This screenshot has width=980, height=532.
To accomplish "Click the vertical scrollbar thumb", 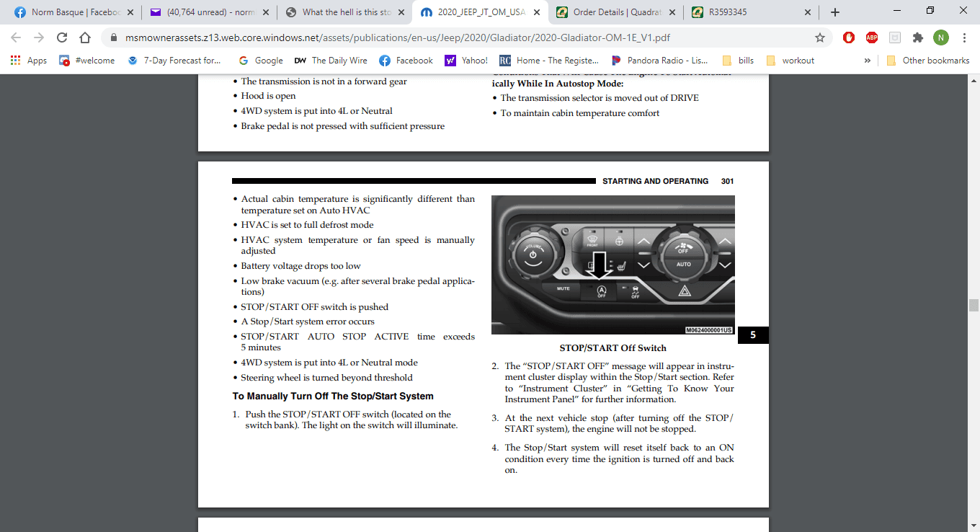I will click(x=974, y=305).
